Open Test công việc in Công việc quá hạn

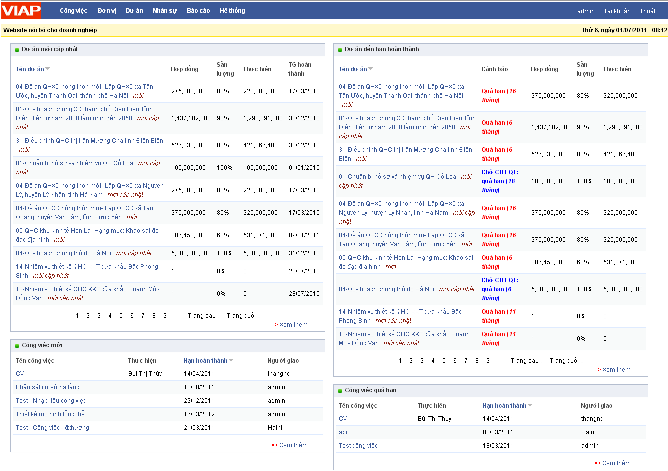[358, 446]
